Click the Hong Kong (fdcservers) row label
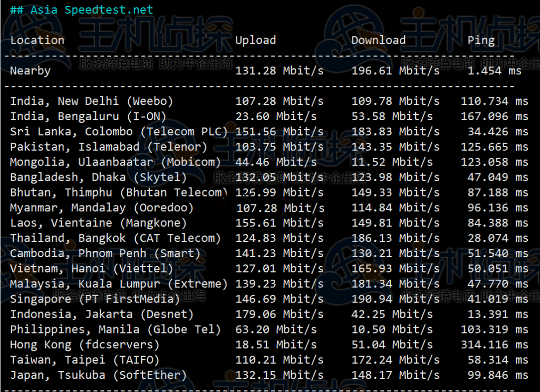 point(84,345)
